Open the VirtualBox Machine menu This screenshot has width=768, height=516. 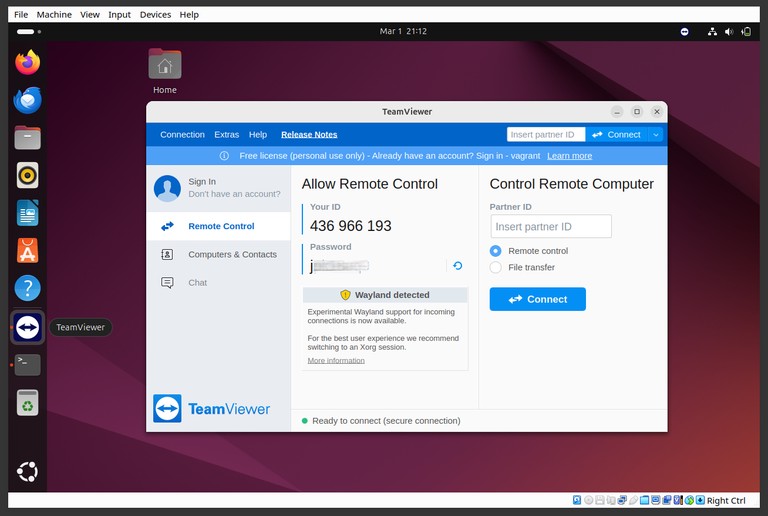click(54, 15)
